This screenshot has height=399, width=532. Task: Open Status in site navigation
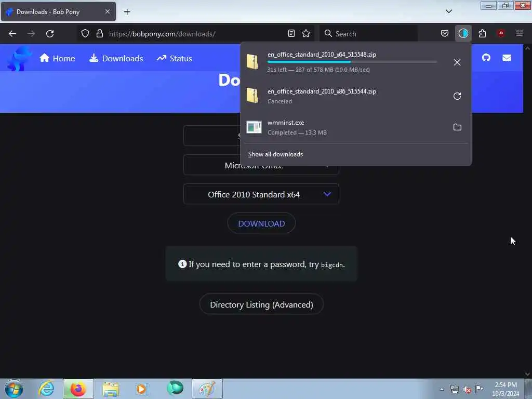[175, 58]
